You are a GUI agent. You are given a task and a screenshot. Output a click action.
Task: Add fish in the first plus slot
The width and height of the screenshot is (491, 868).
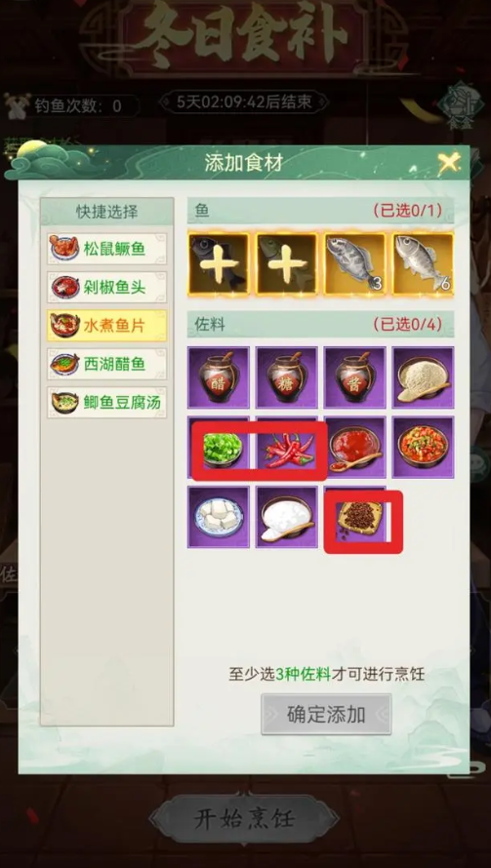tap(219, 263)
